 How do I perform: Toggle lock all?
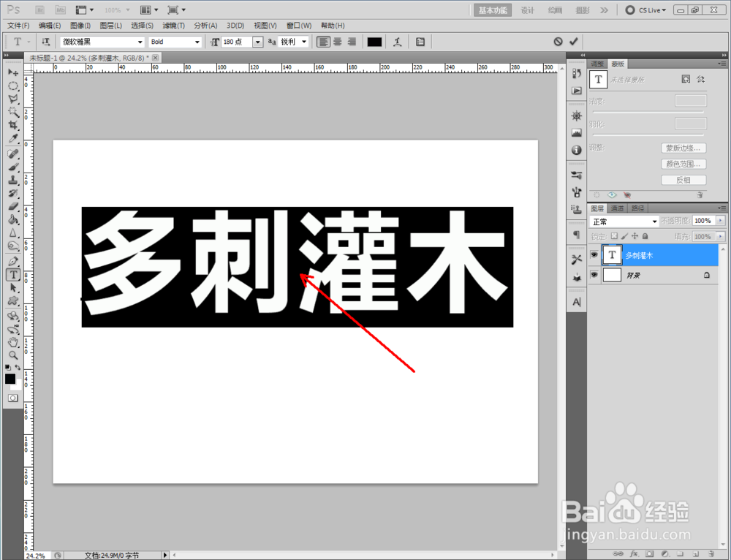(645, 236)
